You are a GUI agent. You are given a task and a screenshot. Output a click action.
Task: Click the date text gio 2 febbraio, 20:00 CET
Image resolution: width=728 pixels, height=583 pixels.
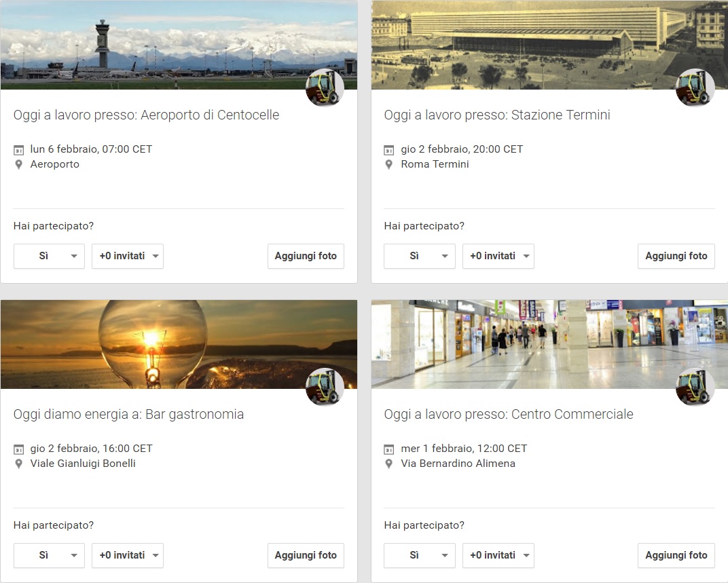462,149
